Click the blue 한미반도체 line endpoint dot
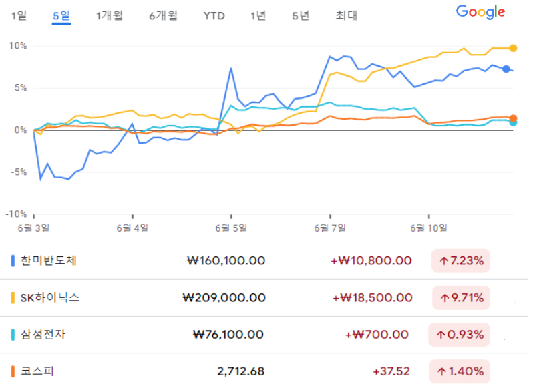 pos(506,69)
